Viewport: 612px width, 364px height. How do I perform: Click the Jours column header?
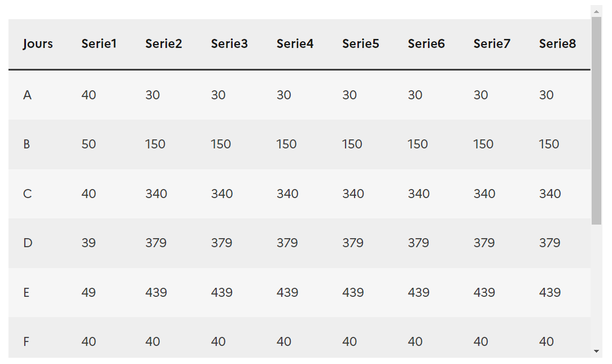38,43
